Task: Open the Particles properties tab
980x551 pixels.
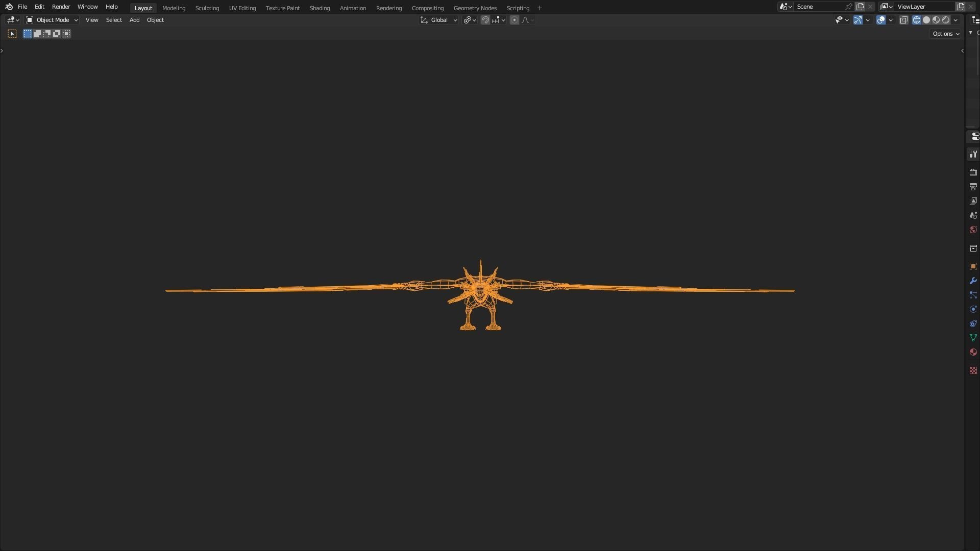Action: (x=973, y=295)
